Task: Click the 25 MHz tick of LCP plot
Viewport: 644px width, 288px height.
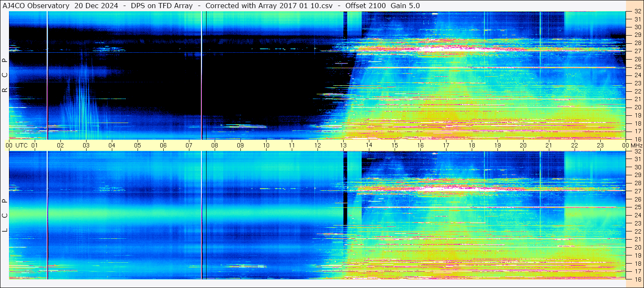Action: tap(637, 207)
